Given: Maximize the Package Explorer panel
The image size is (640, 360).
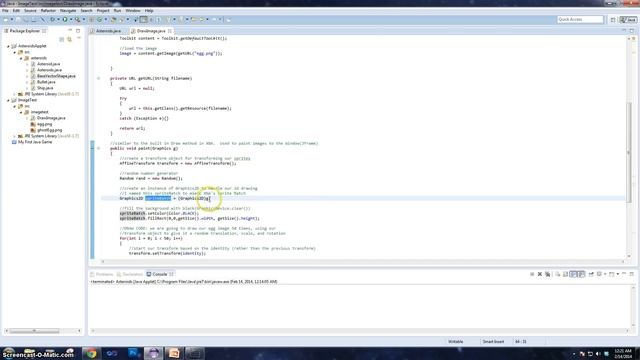Looking at the screenshot, I should coord(78,31).
